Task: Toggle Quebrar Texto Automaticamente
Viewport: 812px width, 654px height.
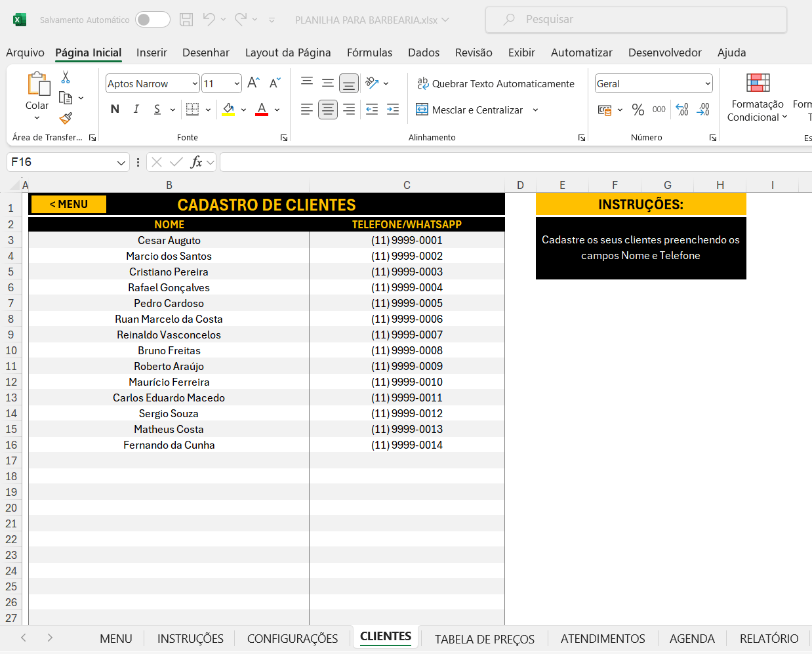Action: pos(496,83)
